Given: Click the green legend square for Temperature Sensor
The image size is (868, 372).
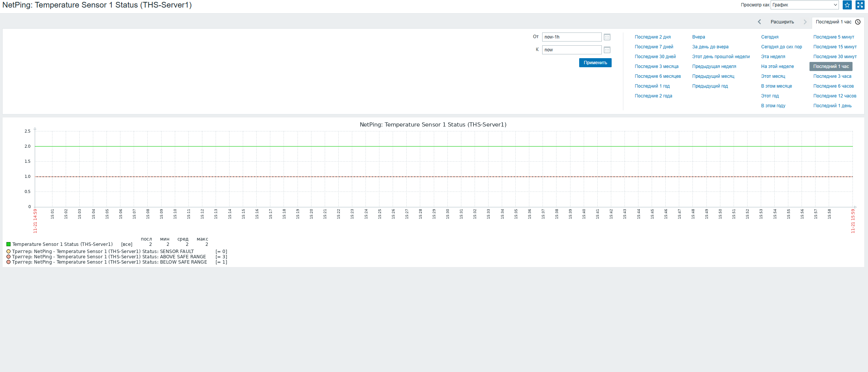Looking at the screenshot, I should [x=8, y=244].
